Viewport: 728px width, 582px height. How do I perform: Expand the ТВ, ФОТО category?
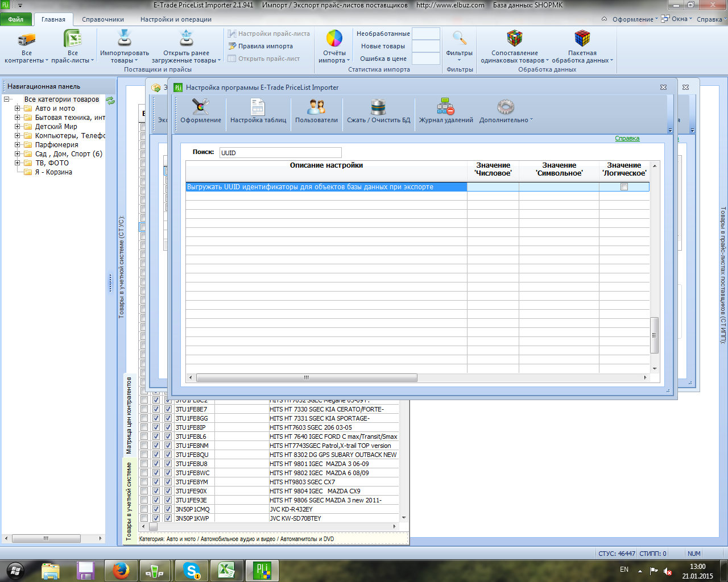18,163
